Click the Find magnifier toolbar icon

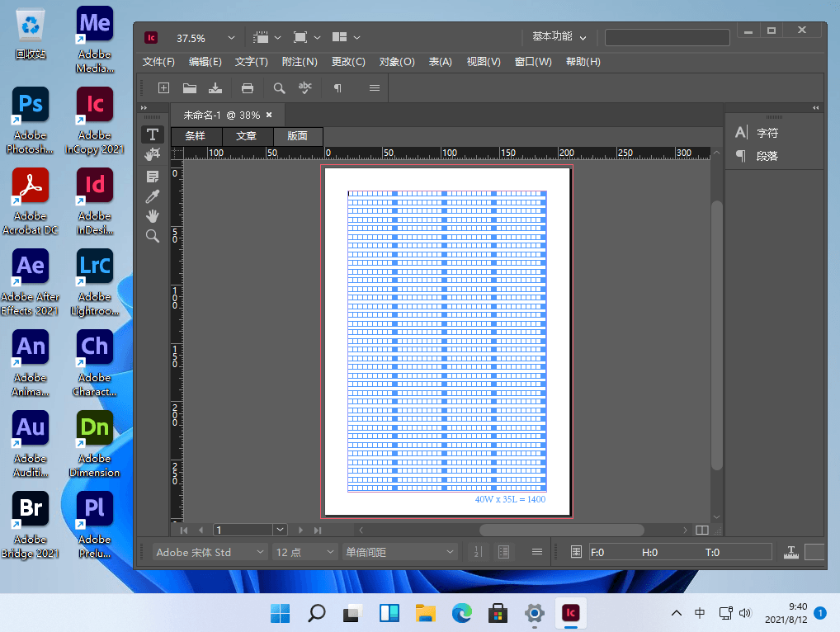click(x=279, y=87)
